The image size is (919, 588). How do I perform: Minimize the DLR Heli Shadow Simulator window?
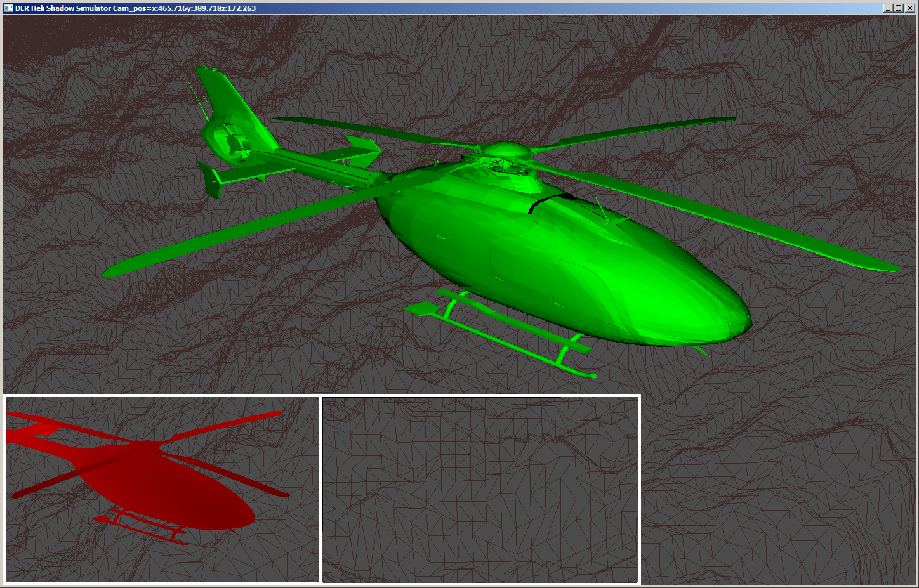tap(888, 8)
